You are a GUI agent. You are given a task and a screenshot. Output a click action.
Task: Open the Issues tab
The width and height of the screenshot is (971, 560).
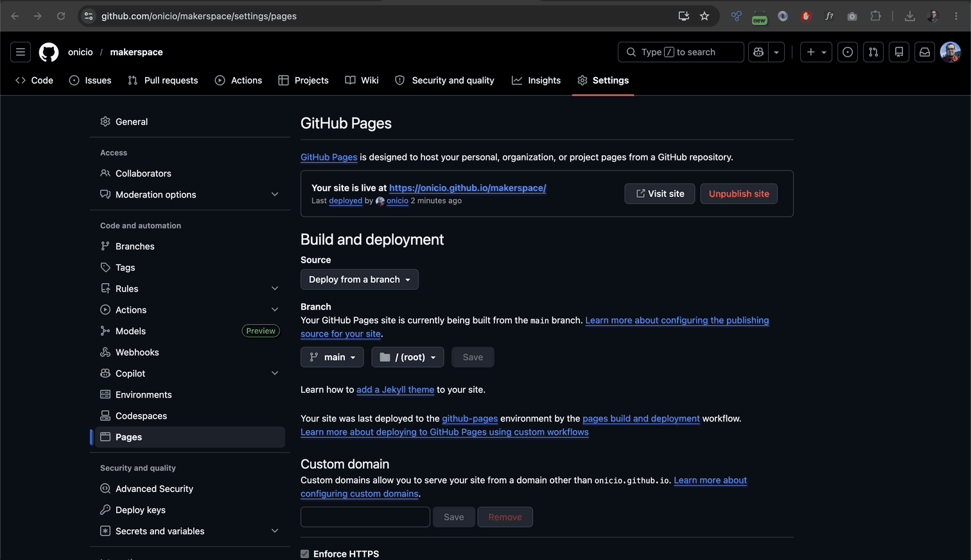[91, 80]
